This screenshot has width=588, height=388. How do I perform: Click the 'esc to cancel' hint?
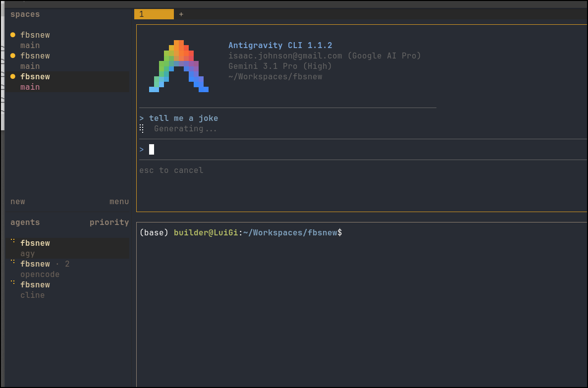click(171, 170)
